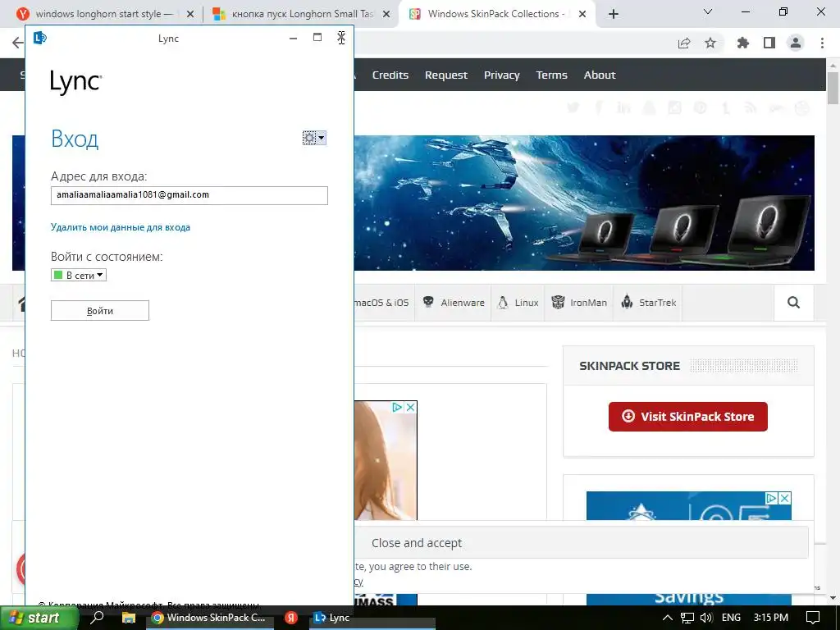The image size is (840, 630).
Task: Click the Alienware laptops banner image
Action: (584, 203)
